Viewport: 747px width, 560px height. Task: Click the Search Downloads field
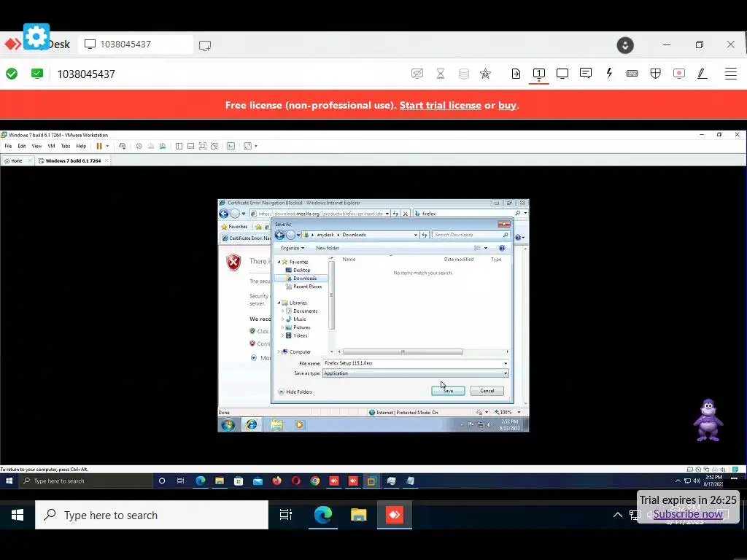(471, 235)
